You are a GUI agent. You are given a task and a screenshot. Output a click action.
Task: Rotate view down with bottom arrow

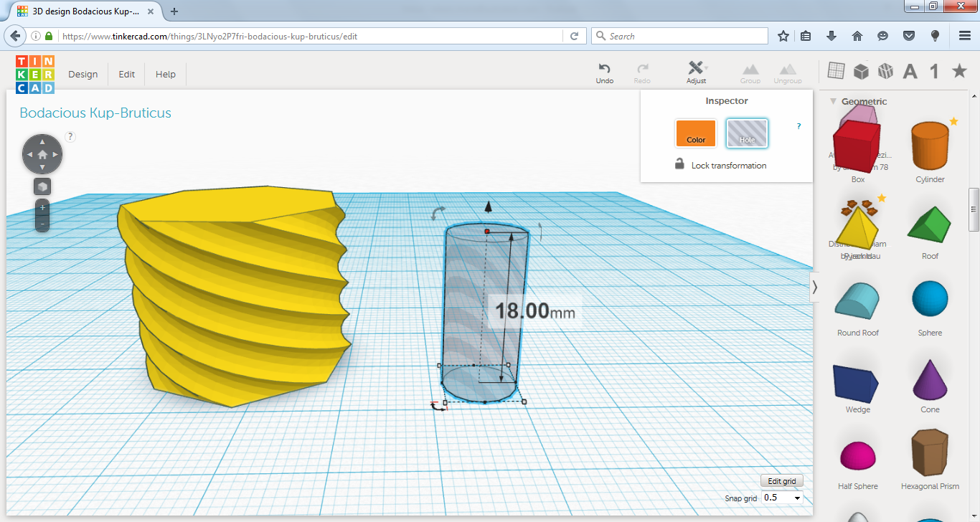click(x=42, y=167)
